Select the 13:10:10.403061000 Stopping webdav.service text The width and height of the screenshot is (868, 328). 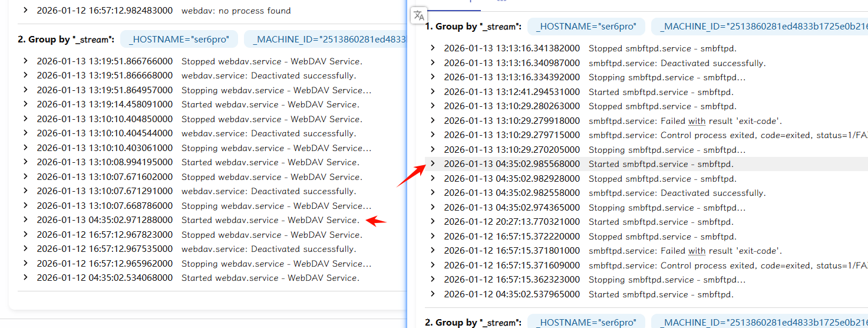[x=276, y=148]
